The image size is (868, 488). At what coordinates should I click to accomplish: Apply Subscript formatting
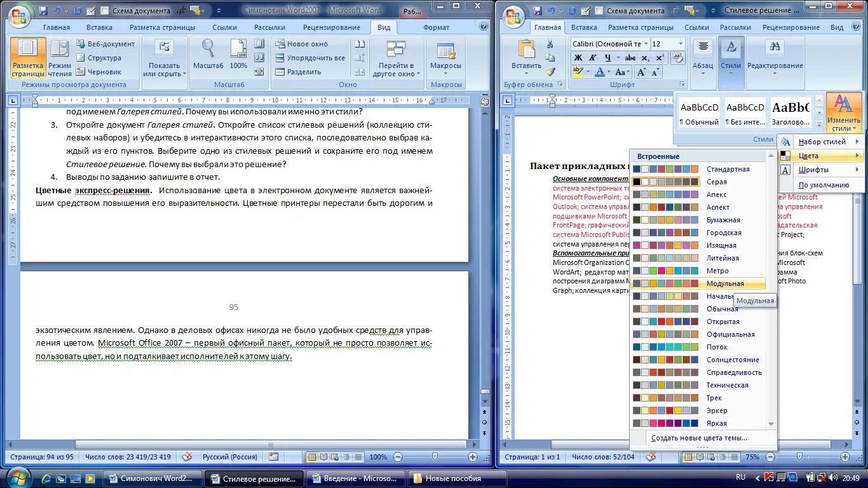pyautogui.click(x=646, y=58)
